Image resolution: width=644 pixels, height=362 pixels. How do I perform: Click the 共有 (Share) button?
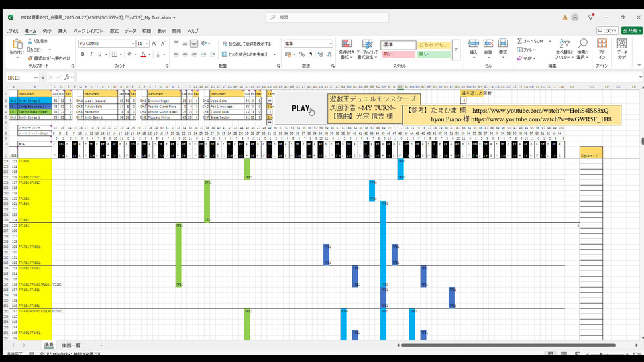[x=631, y=30]
